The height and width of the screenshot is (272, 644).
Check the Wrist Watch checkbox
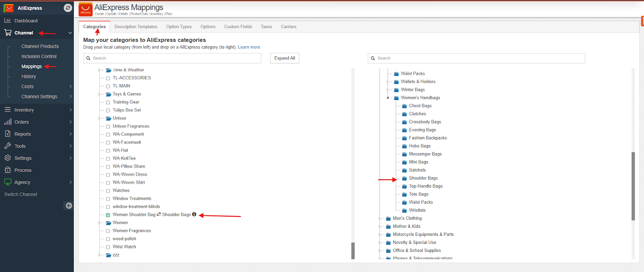click(108, 247)
